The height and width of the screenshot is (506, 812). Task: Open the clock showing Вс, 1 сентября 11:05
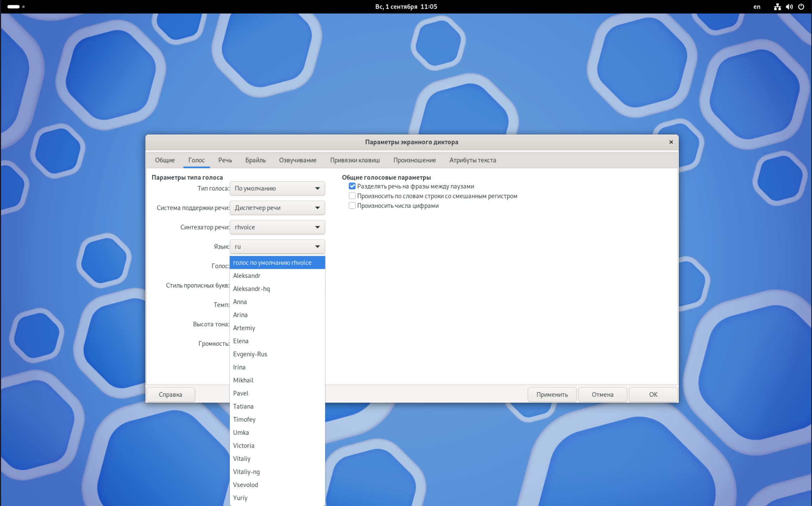(x=406, y=7)
